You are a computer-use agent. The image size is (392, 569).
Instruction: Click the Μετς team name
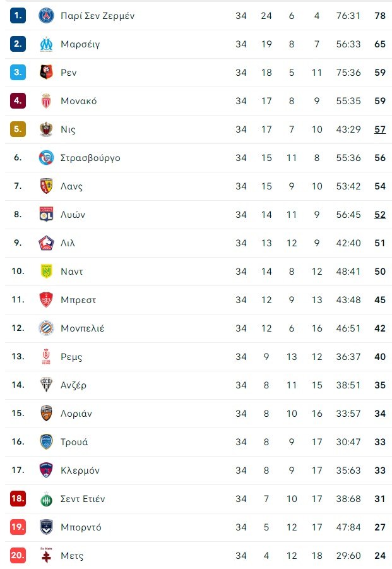pos(72,556)
